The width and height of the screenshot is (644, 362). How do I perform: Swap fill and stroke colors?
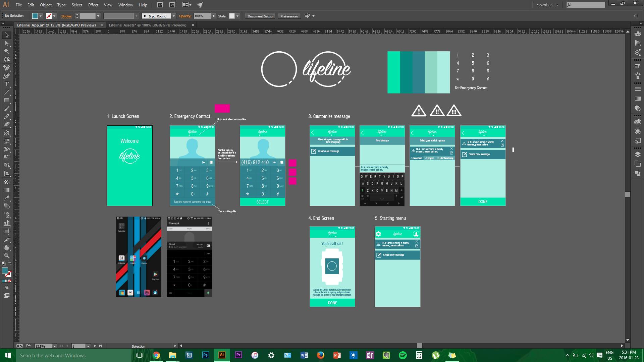(x=10, y=264)
